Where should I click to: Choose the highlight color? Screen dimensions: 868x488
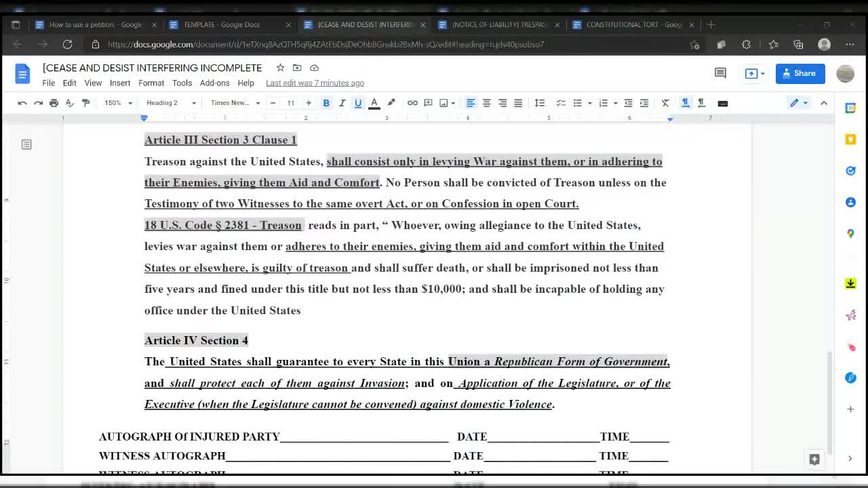(391, 103)
